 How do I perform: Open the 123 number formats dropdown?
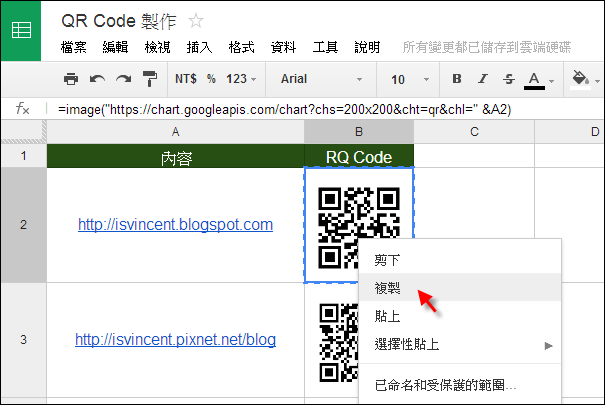pos(241,79)
